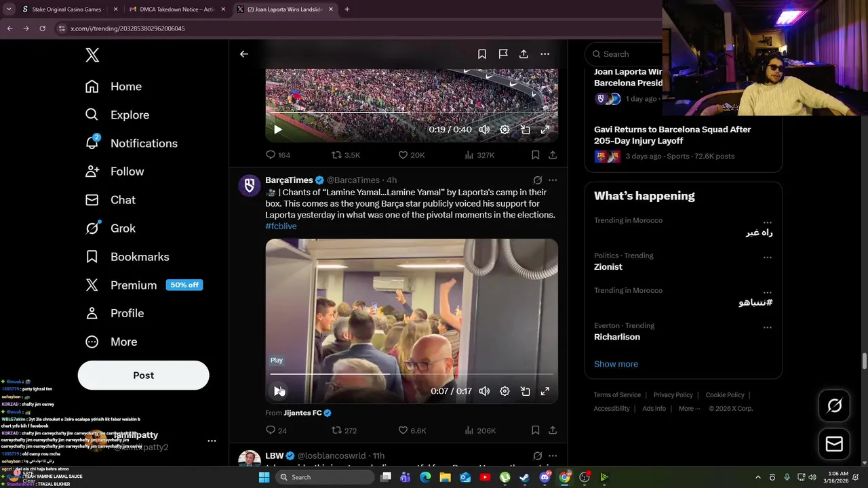Play the Laporta camp video
This screenshot has height=488, width=868.
click(x=278, y=391)
